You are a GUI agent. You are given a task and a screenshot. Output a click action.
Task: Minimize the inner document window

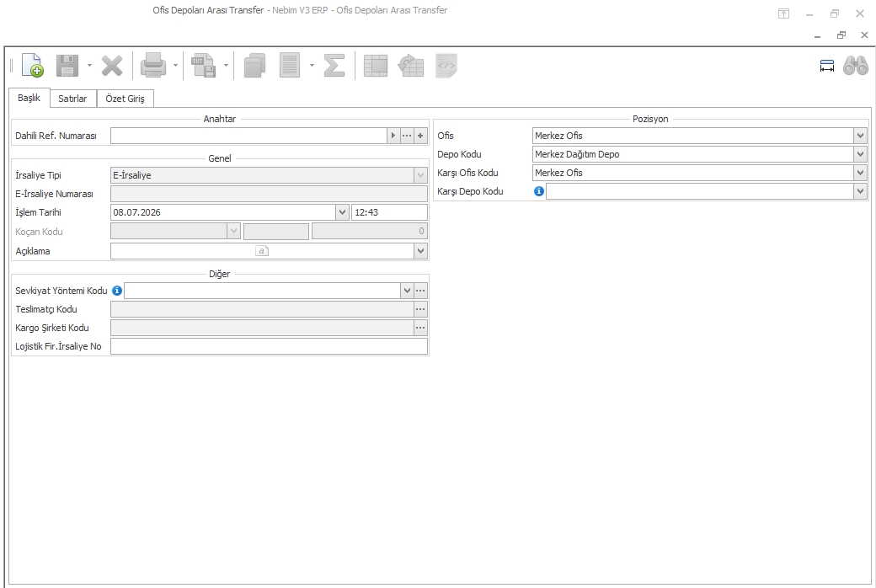tap(817, 35)
